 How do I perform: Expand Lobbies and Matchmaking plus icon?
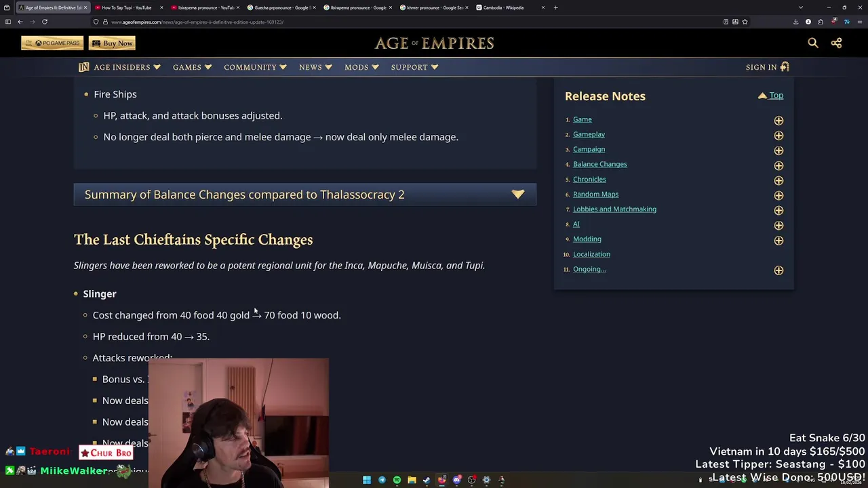click(x=778, y=210)
